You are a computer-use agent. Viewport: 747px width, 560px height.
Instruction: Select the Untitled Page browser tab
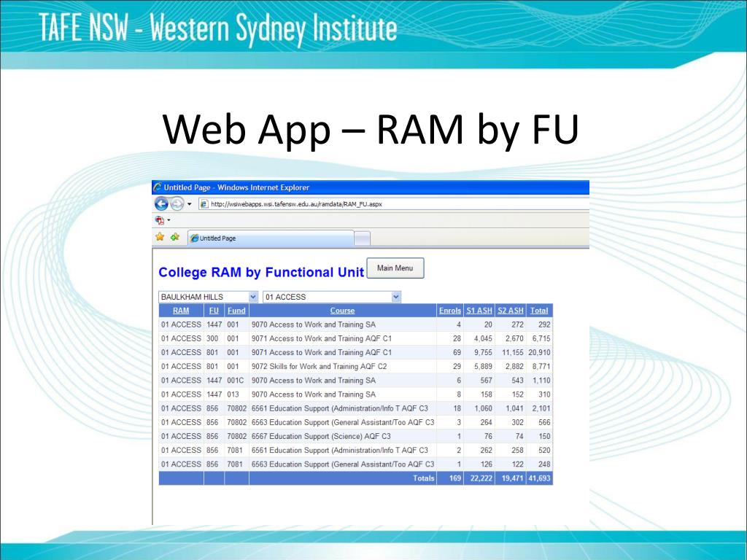[x=271, y=238]
